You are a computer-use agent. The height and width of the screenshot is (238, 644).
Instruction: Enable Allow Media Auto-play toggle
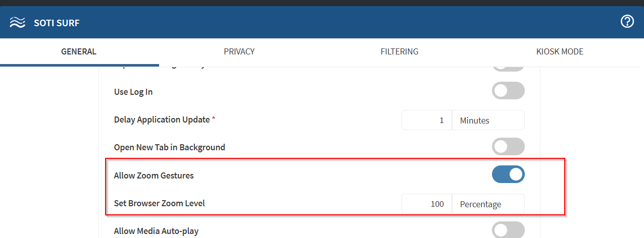(x=508, y=230)
